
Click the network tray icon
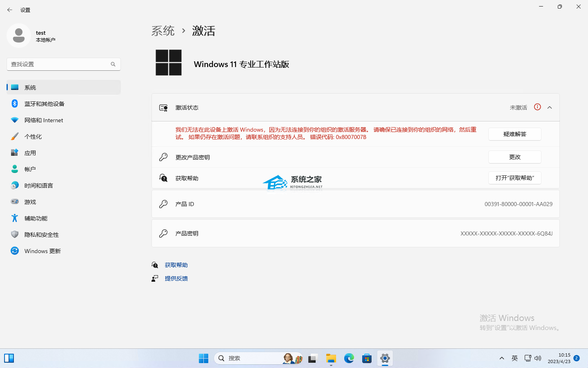tap(528, 358)
